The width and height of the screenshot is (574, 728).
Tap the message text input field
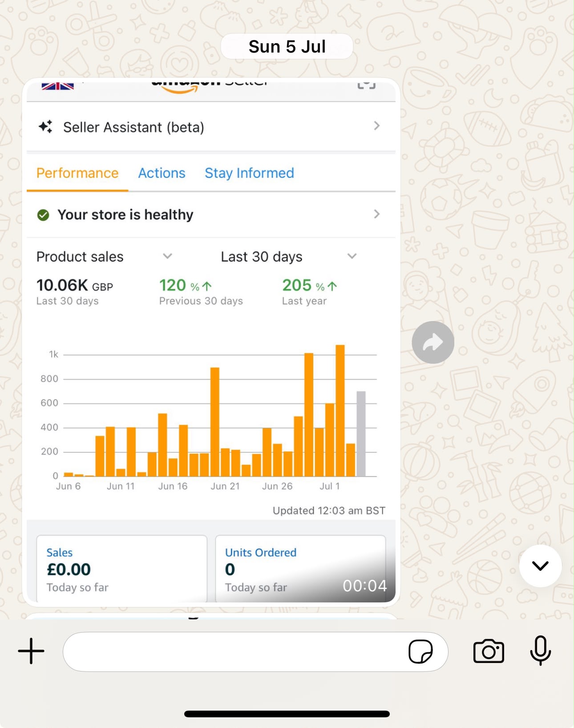pos(255,651)
